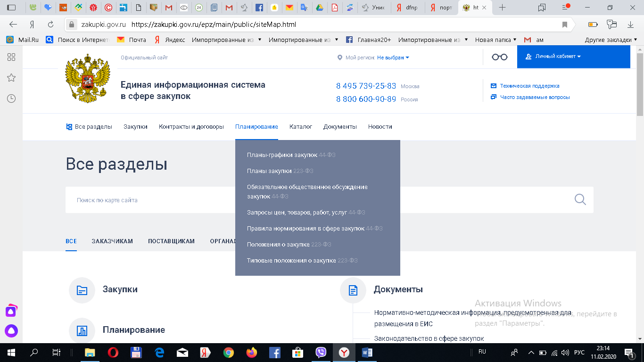
Task: Switch to the ЗАКАЗЧИКАМ tab
Action: [112, 241]
